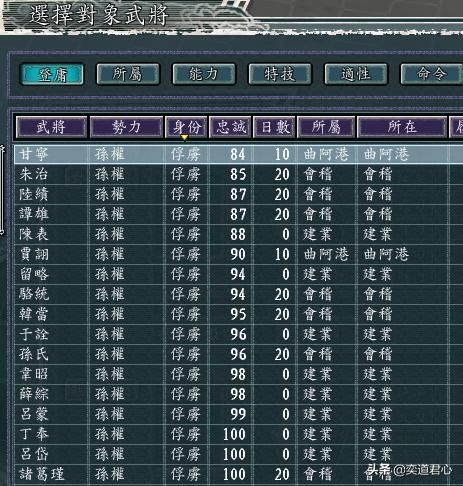Sort by 武將 column header
The image size is (463, 486).
click(x=51, y=127)
